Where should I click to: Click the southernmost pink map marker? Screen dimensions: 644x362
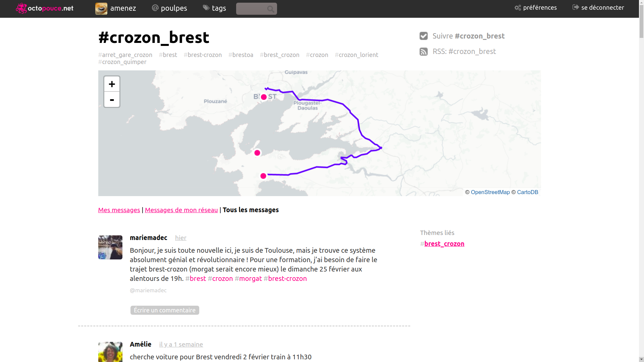pyautogui.click(x=263, y=176)
